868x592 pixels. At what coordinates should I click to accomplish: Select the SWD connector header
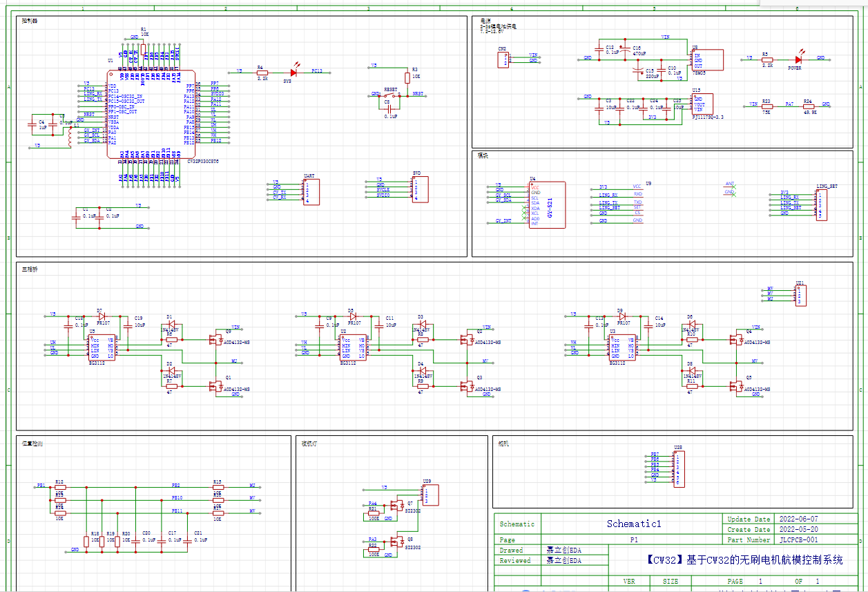coord(419,189)
